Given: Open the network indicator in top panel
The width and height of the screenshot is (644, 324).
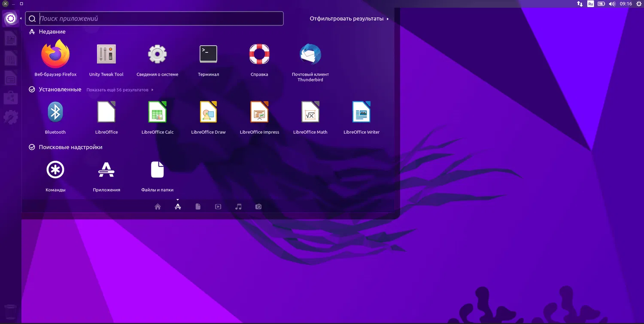Looking at the screenshot, I should point(580,4).
